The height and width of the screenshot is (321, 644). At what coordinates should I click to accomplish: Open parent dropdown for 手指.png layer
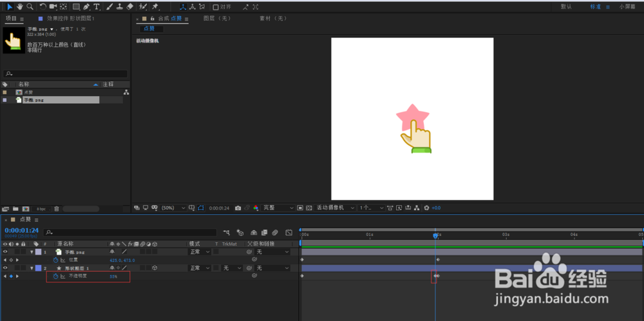(x=273, y=251)
